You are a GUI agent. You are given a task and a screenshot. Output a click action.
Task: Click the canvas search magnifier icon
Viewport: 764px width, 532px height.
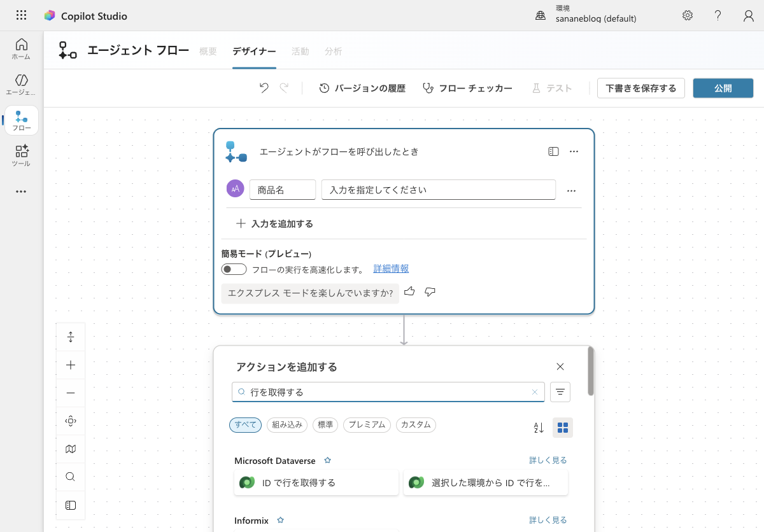71,477
